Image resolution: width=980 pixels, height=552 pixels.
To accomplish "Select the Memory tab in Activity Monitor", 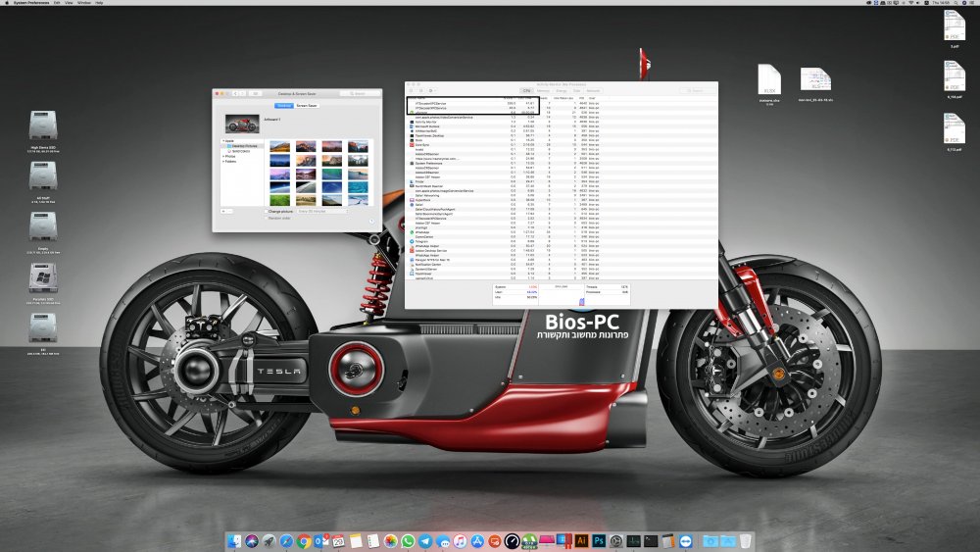I will (543, 90).
